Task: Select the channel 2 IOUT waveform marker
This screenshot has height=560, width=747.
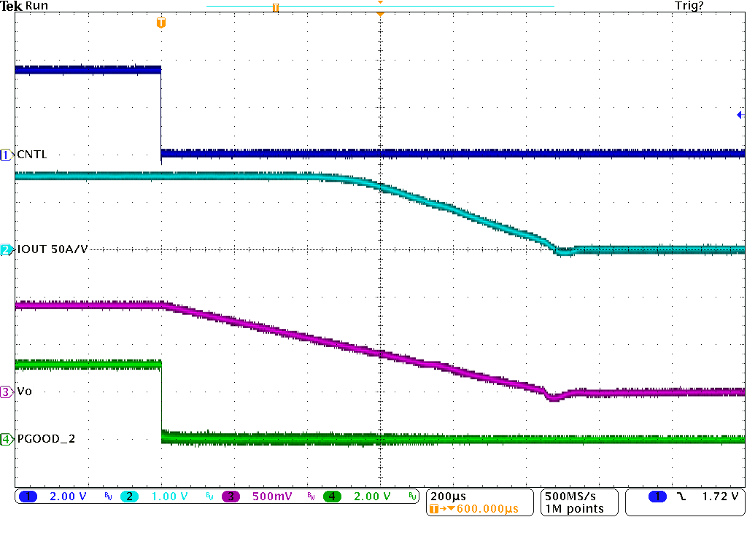Action: tap(7, 250)
